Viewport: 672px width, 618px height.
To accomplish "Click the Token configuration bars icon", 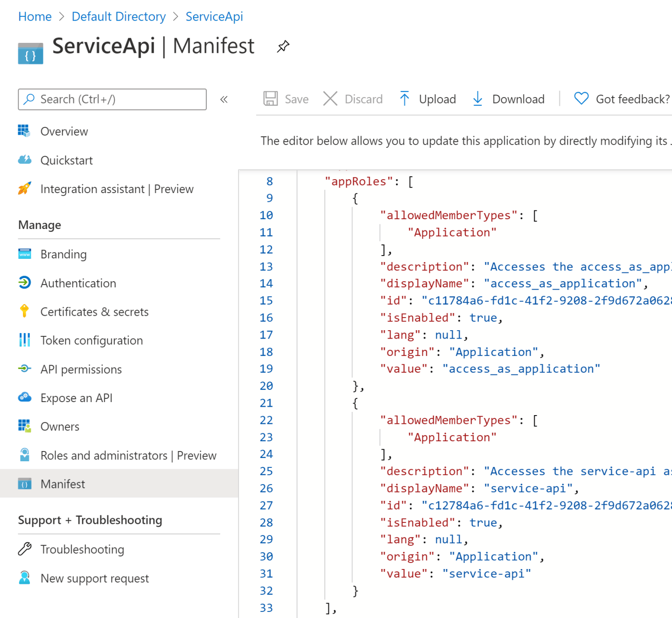I will (x=24, y=340).
